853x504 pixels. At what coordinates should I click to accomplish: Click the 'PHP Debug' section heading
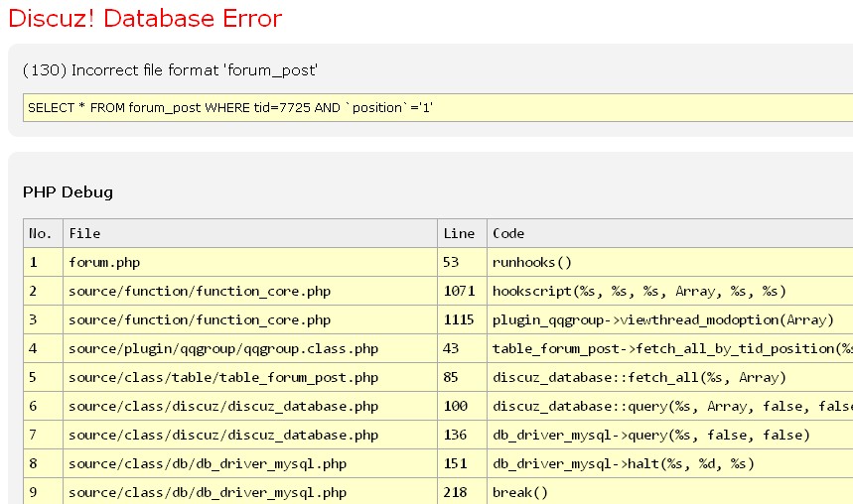68,191
